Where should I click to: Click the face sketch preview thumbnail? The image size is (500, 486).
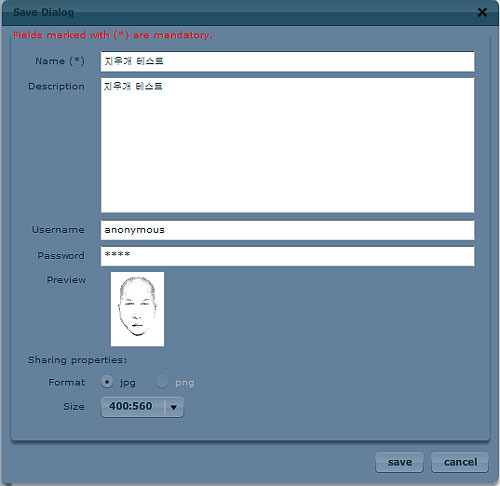pyautogui.click(x=137, y=309)
